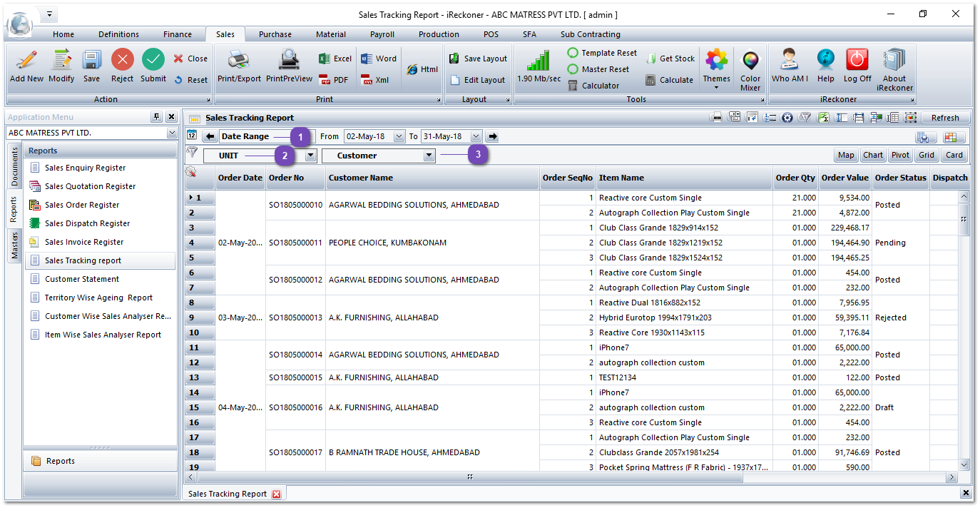Open the UNIT filter dropdown
The width and height of the screenshot is (980, 508).
tap(310, 156)
